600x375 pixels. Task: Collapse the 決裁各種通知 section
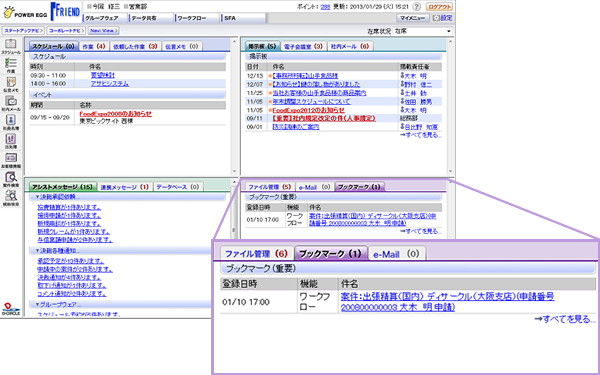(x=37, y=251)
